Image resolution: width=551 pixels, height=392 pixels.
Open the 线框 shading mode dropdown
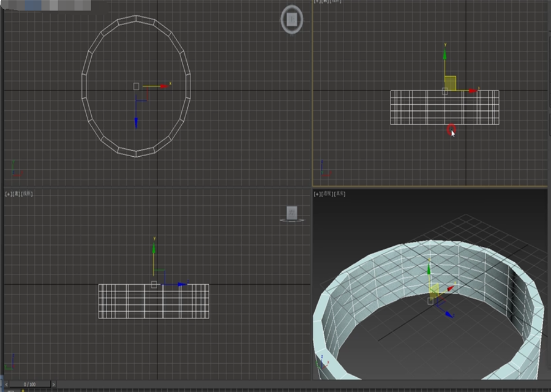(27, 194)
